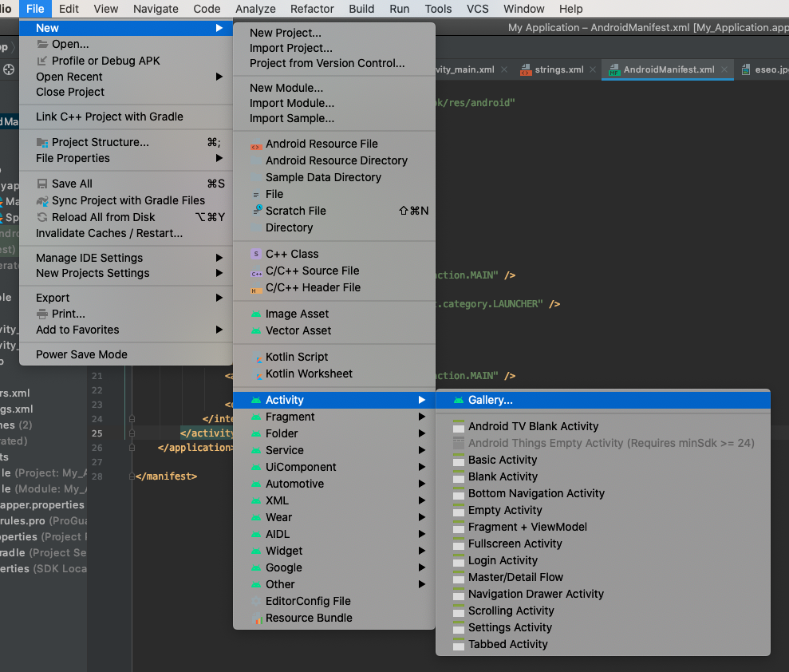
Task: Click the Android Resource File icon
Action: coord(256,144)
